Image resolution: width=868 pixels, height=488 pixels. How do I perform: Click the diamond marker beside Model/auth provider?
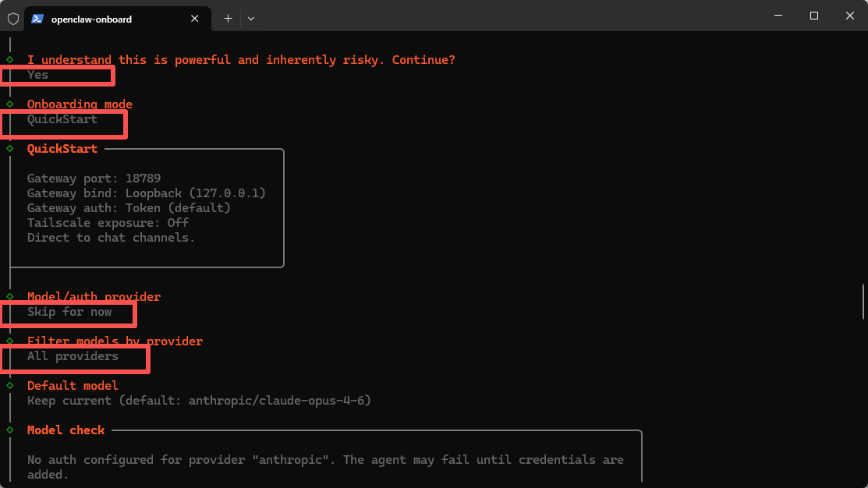pos(10,296)
